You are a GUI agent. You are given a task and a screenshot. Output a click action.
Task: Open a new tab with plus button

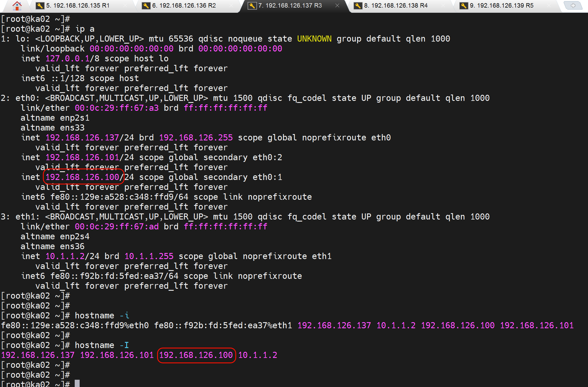(x=573, y=6)
